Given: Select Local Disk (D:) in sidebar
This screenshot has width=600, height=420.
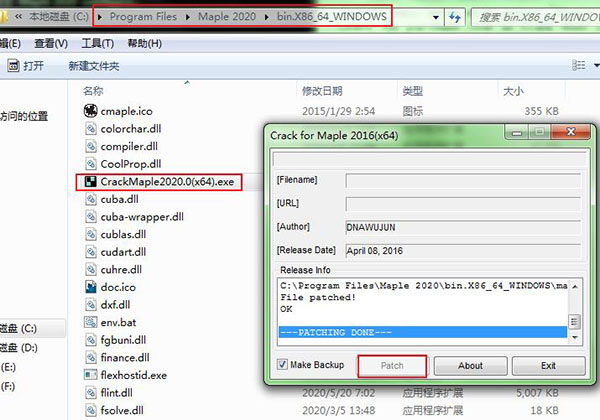Looking at the screenshot, I should 19,348.
